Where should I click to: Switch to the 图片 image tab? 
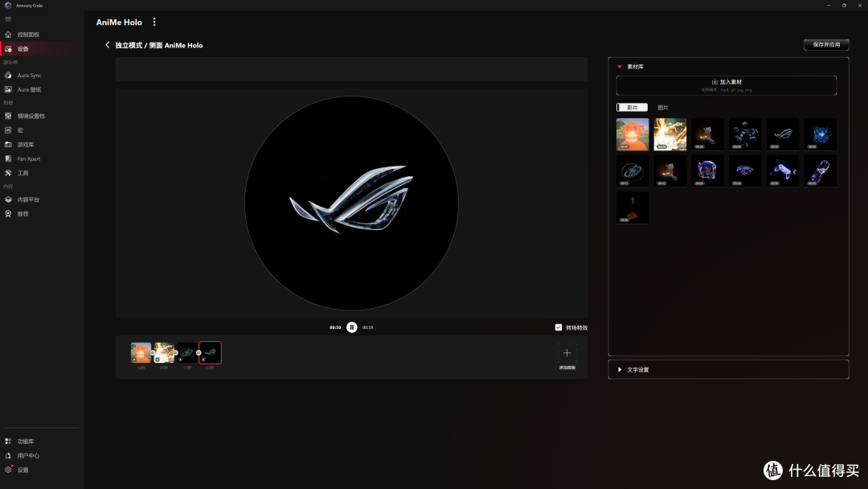click(662, 108)
